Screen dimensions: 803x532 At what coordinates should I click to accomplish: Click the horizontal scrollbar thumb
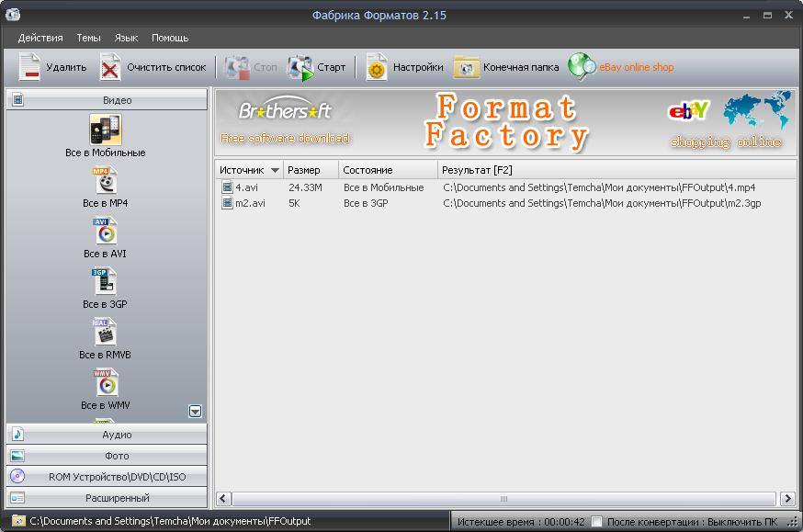503,498
